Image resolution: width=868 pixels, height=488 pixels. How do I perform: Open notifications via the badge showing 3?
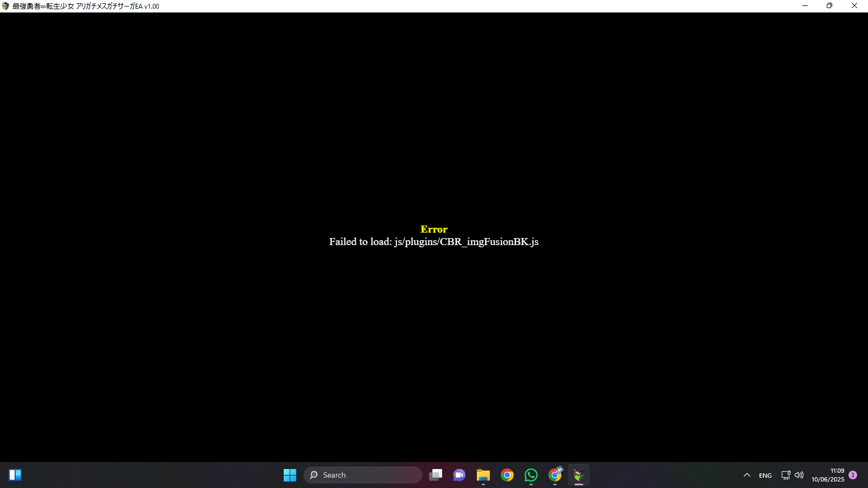tap(853, 475)
